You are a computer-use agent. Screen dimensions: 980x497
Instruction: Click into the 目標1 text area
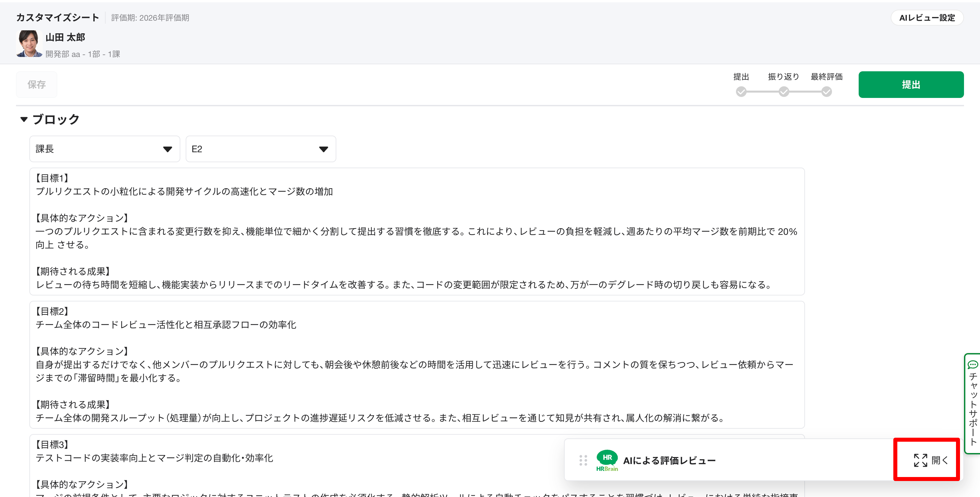pos(417,231)
